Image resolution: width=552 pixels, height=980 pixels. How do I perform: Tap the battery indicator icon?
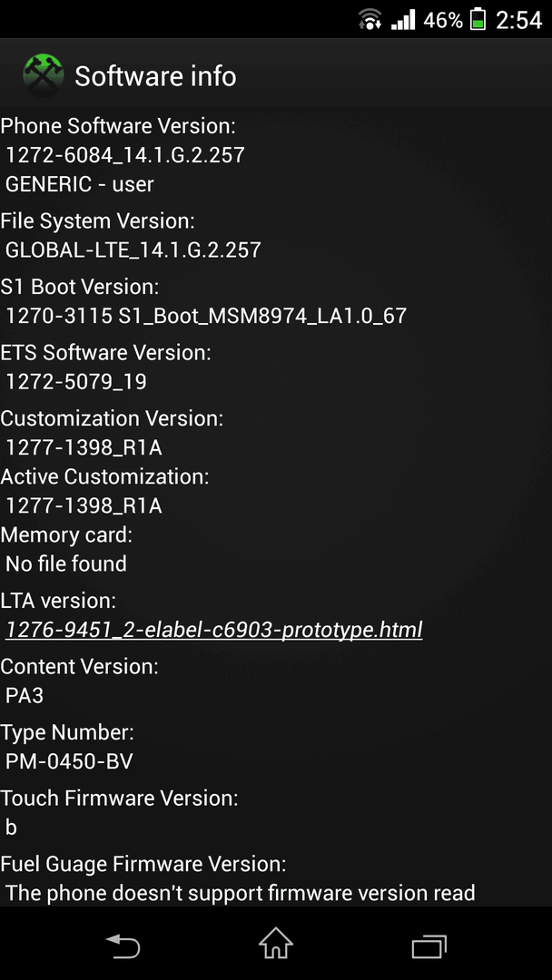(x=478, y=19)
